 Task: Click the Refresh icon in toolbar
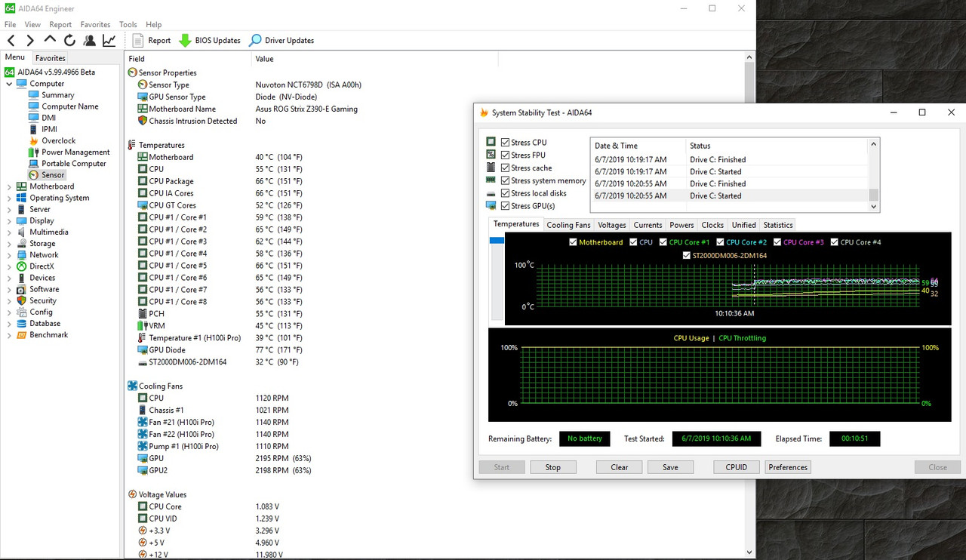pos(69,41)
